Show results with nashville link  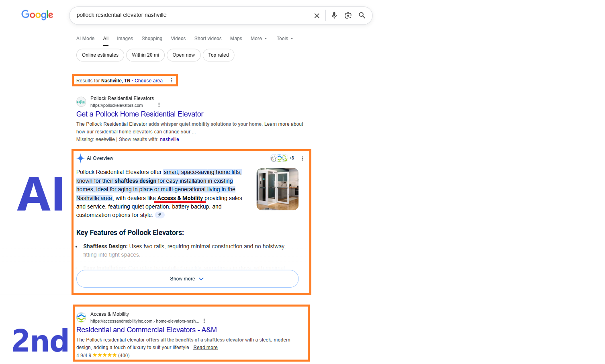click(x=170, y=139)
